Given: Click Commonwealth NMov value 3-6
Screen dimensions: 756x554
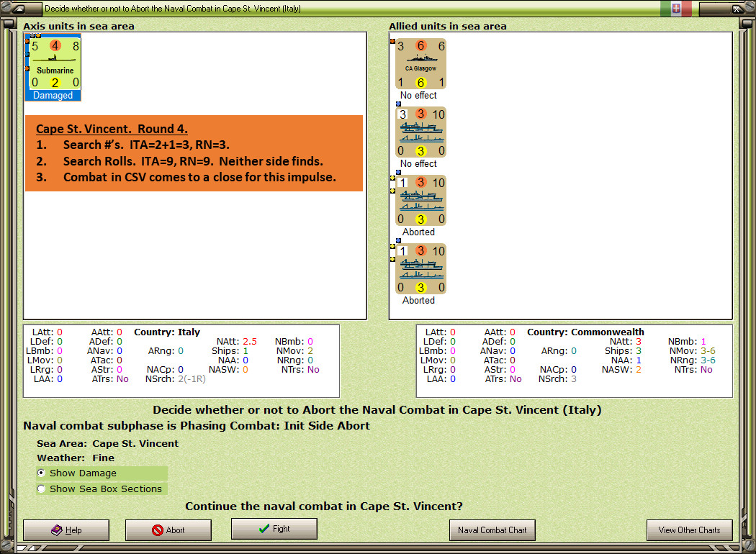Looking at the screenshot, I should click(708, 350).
